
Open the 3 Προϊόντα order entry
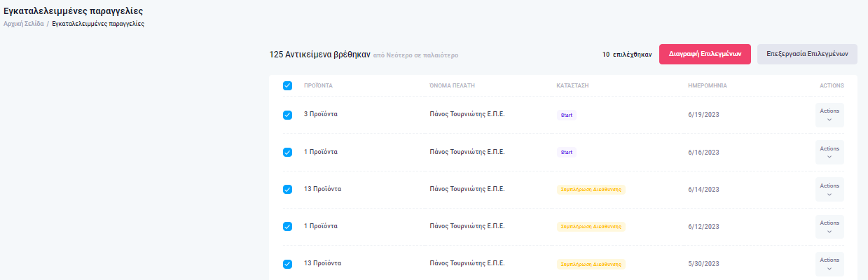pos(321,114)
